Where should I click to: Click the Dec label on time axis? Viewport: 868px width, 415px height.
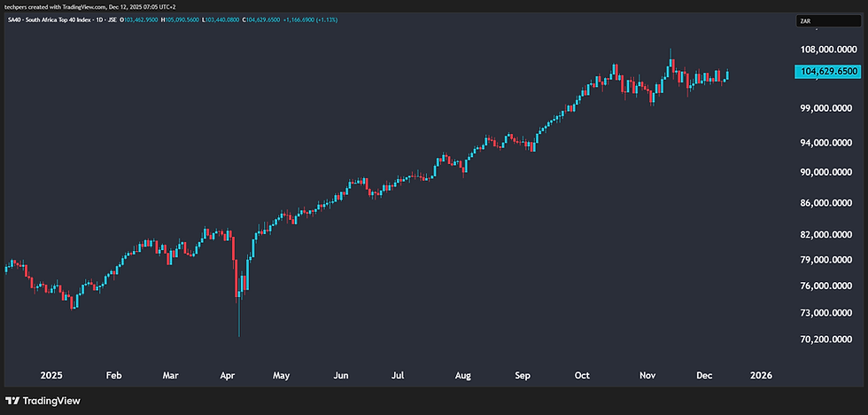[x=704, y=376]
